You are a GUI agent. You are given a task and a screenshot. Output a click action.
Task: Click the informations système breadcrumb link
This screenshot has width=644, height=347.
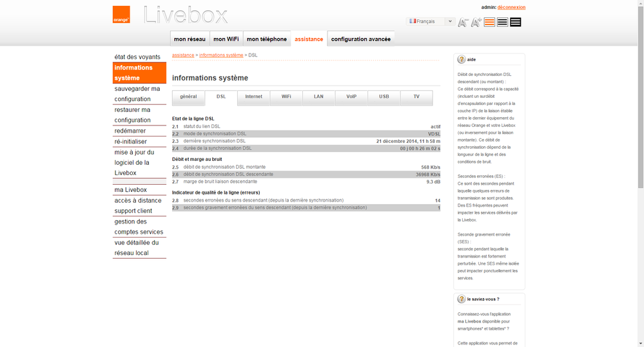[x=221, y=55]
